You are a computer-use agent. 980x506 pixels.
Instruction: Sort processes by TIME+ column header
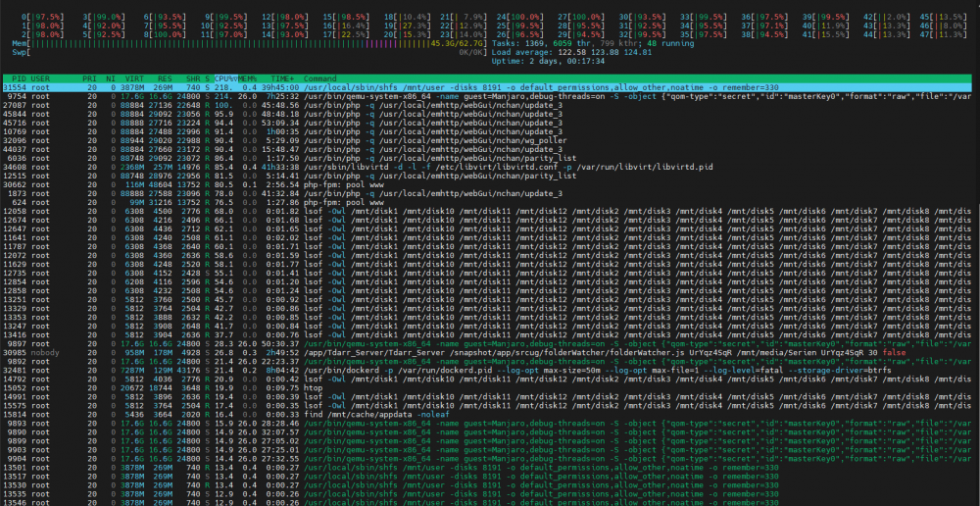pyautogui.click(x=282, y=78)
